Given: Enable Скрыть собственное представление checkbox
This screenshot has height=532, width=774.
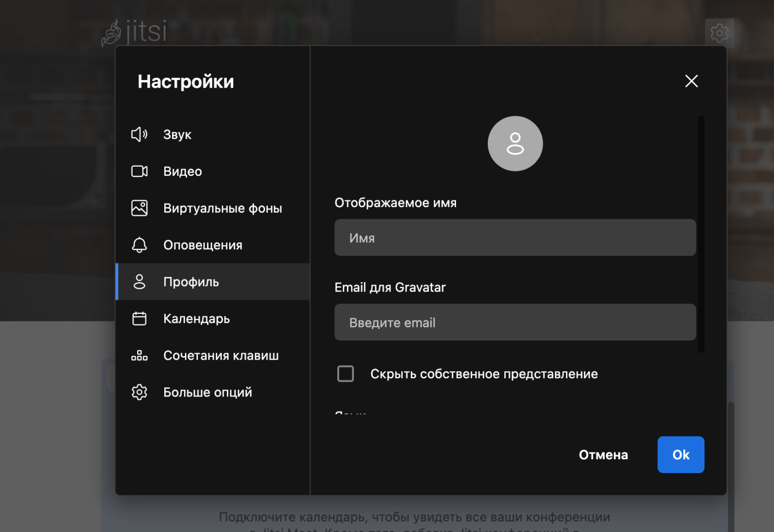Looking at the screenshot, I should [x=346, y=374].
